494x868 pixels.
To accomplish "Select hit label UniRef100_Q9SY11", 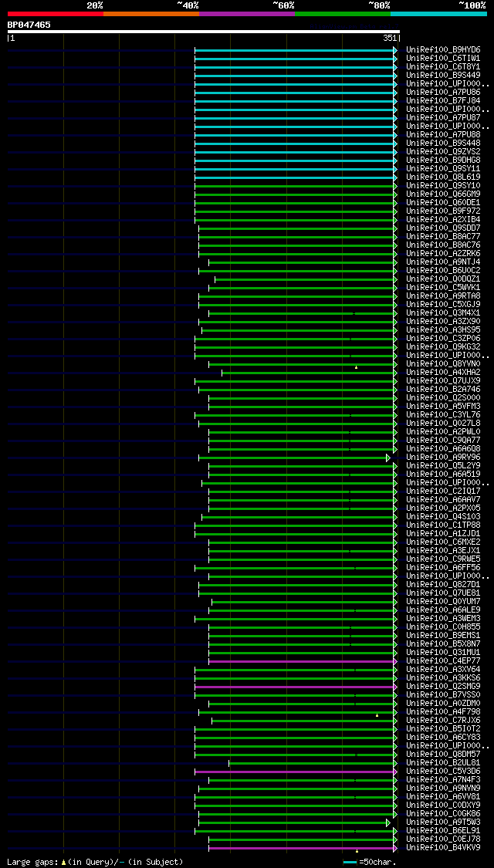I will click(443, 169).
